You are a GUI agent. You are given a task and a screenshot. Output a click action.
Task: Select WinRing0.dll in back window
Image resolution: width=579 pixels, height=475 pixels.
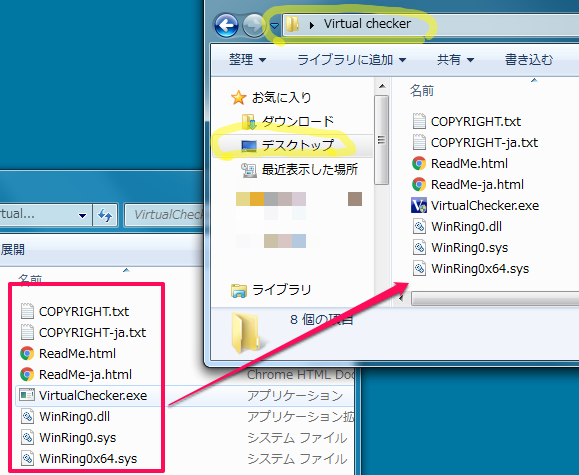point(75,417)
